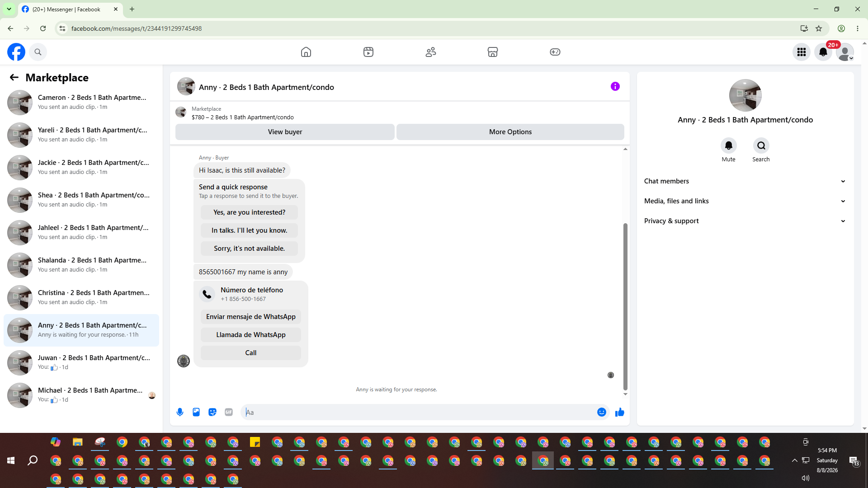Send quick reply 'Sorry, it's not available.'

pyautogui.click(x=250, y=249)
